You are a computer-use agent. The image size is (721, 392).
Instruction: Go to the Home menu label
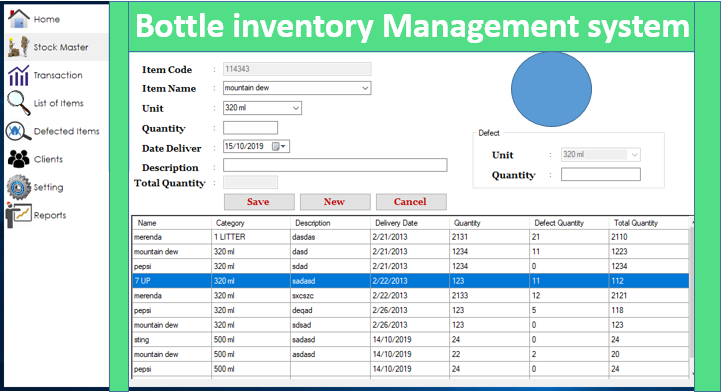(46, 19)
